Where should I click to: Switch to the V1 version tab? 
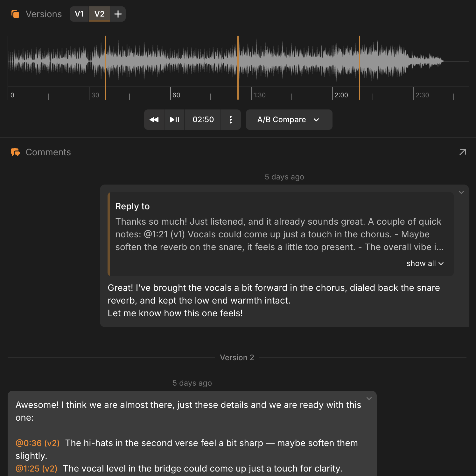click(x=79, y=14)
